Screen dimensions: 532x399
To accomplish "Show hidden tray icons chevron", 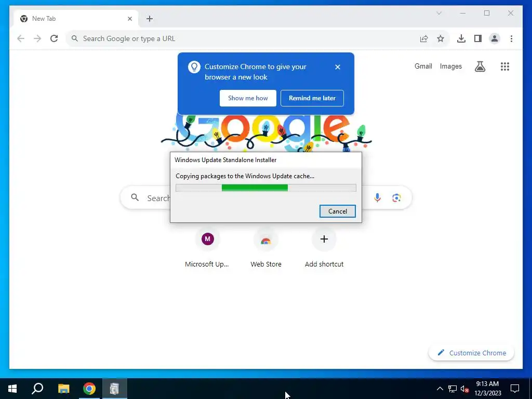I will tap(440, 389).
